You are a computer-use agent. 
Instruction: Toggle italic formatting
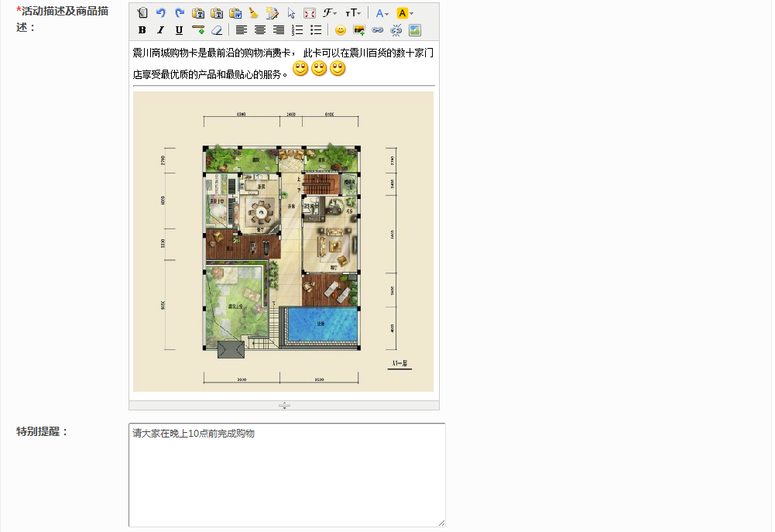(160, 30)
